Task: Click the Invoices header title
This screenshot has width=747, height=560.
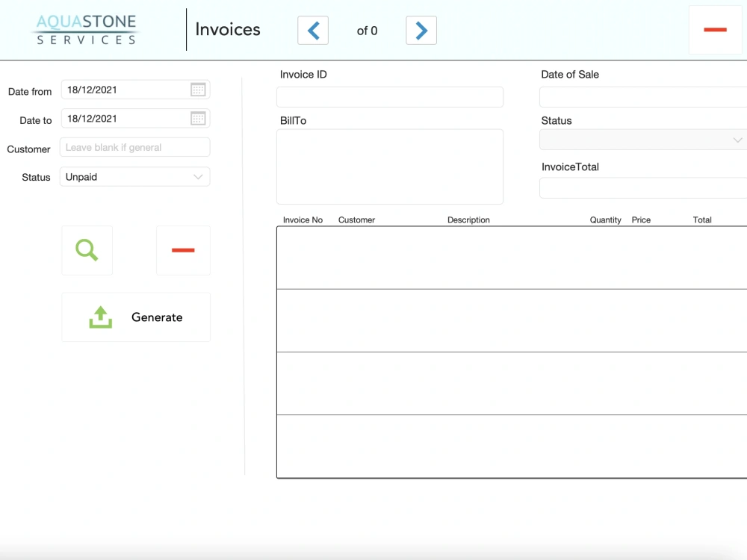Action: (227, 29)
